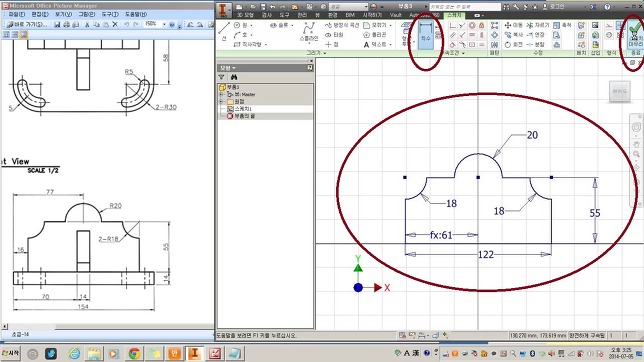
Task: Select the Slot (슬롯) tool
Action: point(279,25)
